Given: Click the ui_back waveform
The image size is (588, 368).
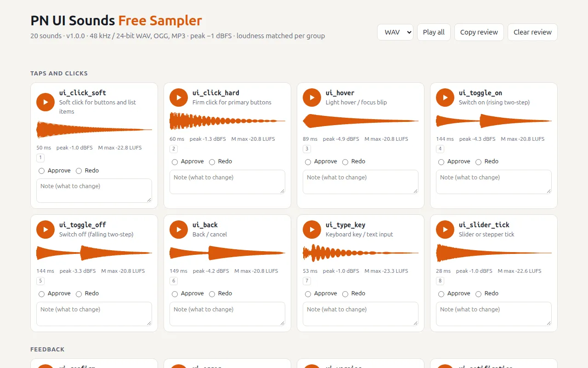Looking at the screenshot, I should [x=227, y=253].
